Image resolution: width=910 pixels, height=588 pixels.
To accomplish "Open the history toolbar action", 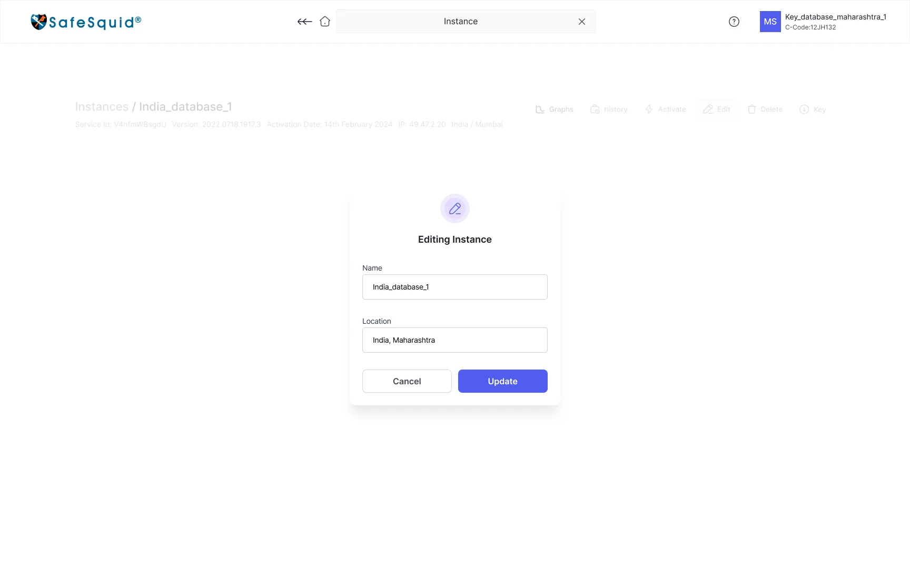I will (609, 109).
